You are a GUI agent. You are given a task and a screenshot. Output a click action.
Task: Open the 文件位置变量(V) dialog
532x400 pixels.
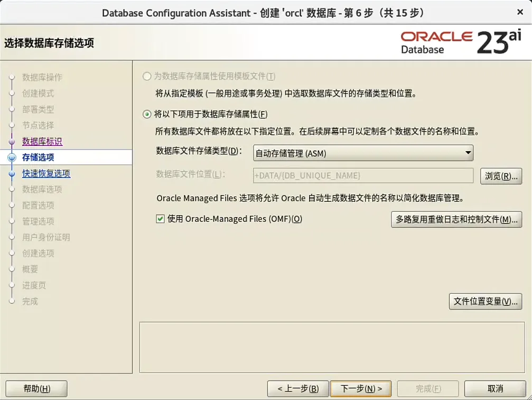(x=486, y=302)
